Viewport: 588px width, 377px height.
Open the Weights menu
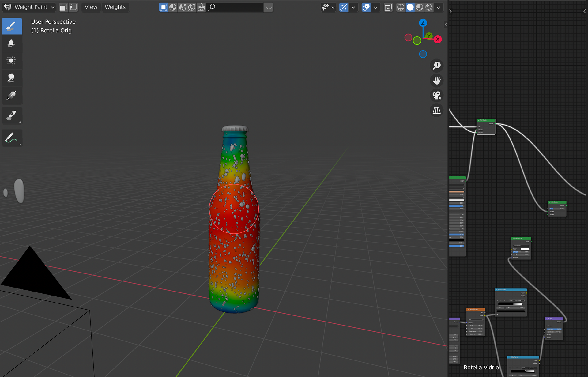(115, 7)
